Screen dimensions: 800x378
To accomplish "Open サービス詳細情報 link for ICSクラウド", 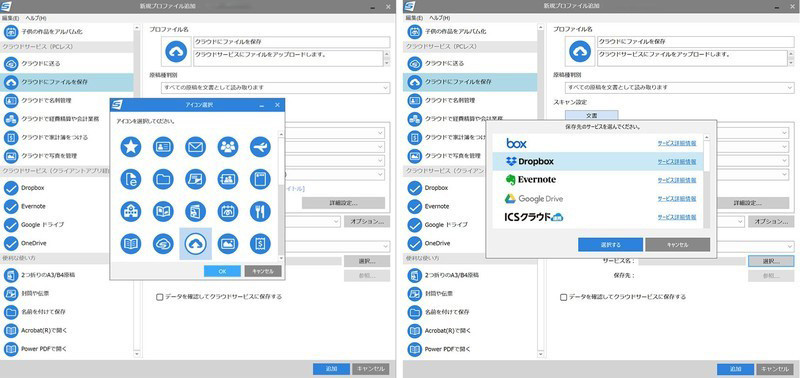I will 677,217.
